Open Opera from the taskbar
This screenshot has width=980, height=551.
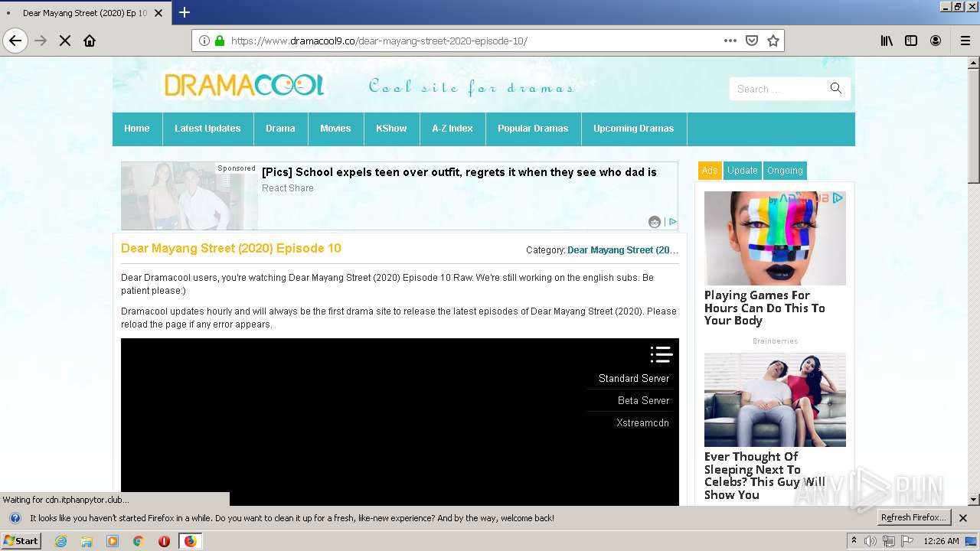coord(164,541)
